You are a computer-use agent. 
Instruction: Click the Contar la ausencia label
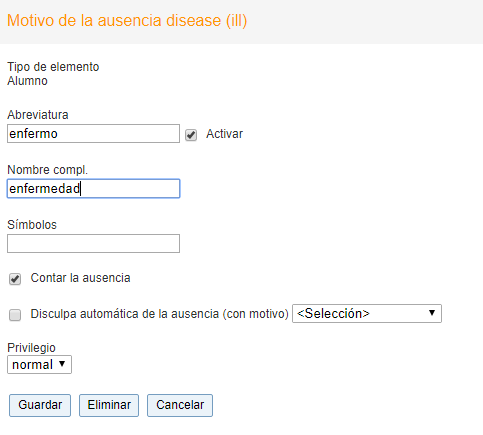(80, 278)
